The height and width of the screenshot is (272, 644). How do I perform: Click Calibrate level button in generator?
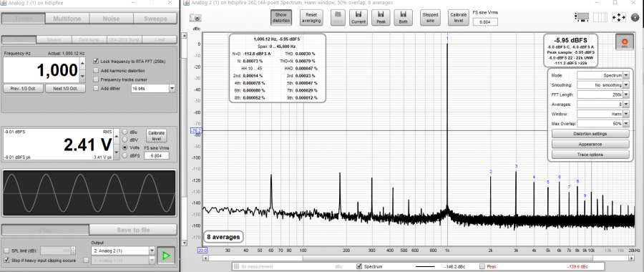156,135
